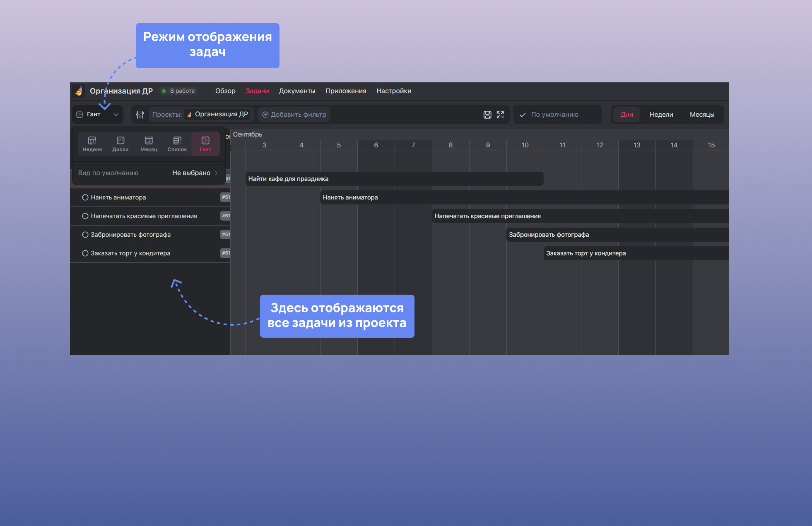Switch timeline scale to Недели
Viewport: 812px width, 526px height.
coord(661,115)
